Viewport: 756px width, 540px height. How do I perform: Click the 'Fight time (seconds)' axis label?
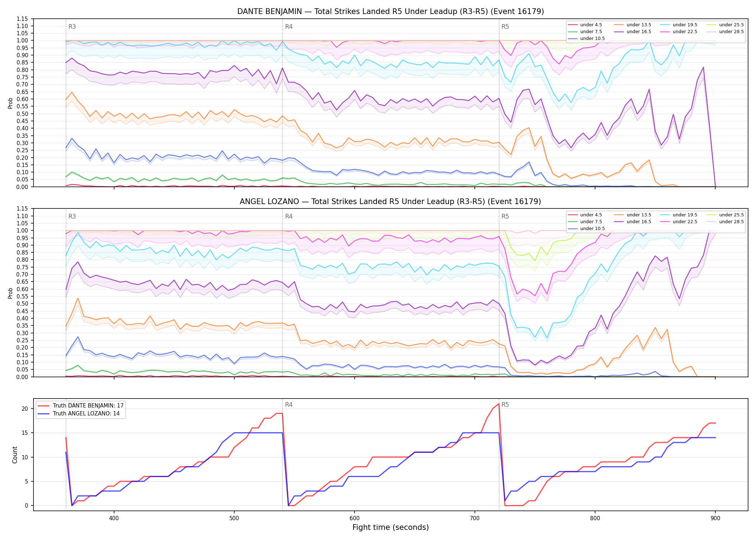pos(391,527)
